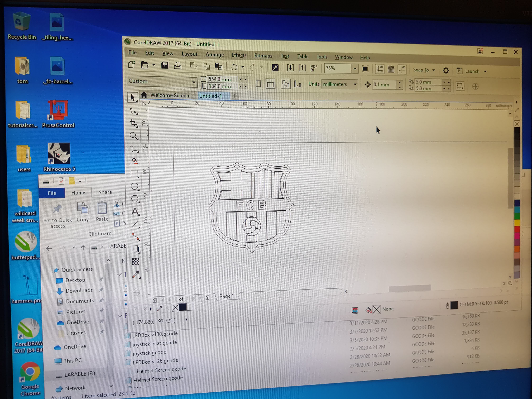
Task: Click the Publish to PDF icon
Action: click(x=314, y=68)
